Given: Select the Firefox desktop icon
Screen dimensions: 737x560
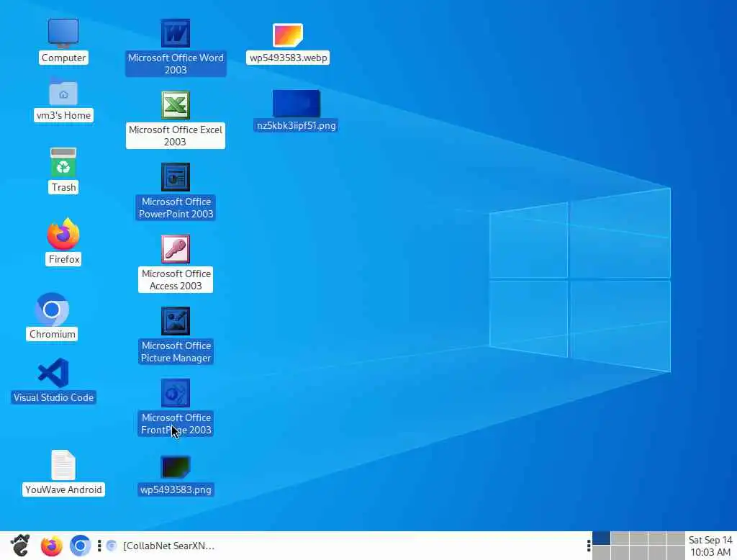Looking at the screenshot, I should pyautogui.click(x=63, y=234).
